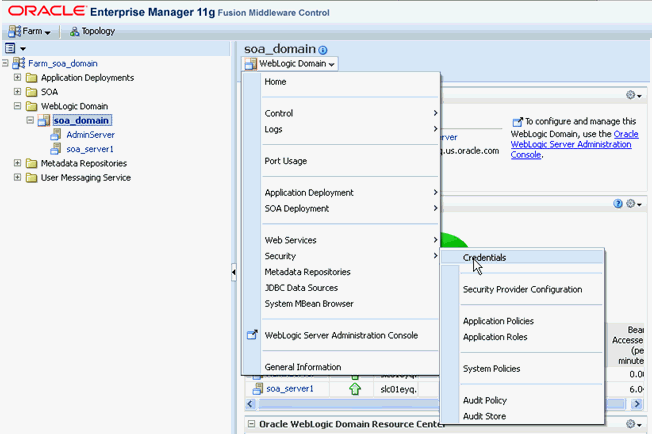Image resolution: width=652 pixels, height=434 pixels.
Task: Expand the SOA folder node
Action: pos(17,91)
